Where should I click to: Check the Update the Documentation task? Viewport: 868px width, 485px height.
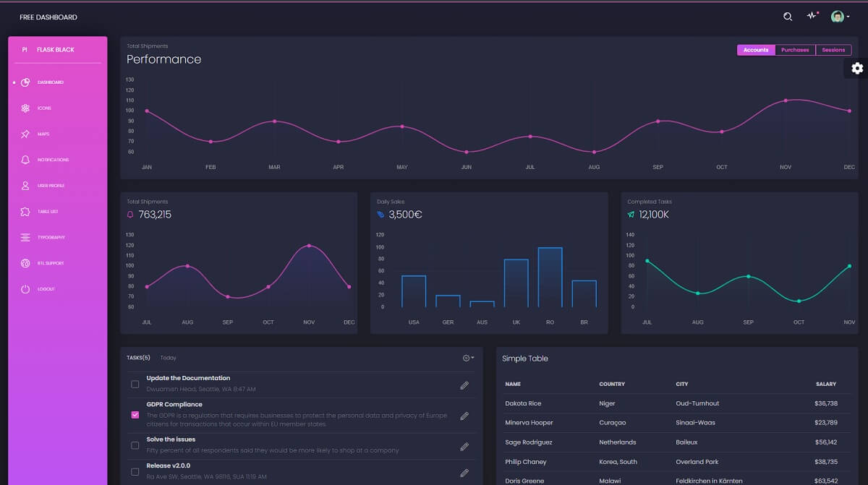(x=135, y=385)
